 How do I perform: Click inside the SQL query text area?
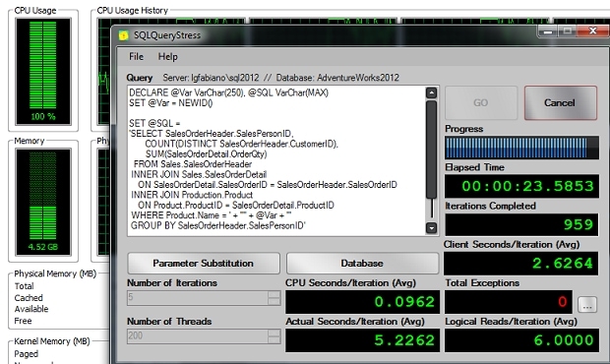tap(276, 160)
